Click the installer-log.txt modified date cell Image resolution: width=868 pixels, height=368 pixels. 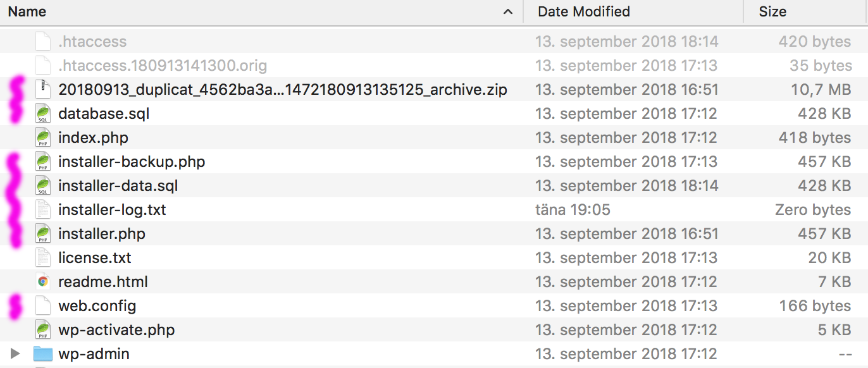pyautogui.click(x=573, y=210)
